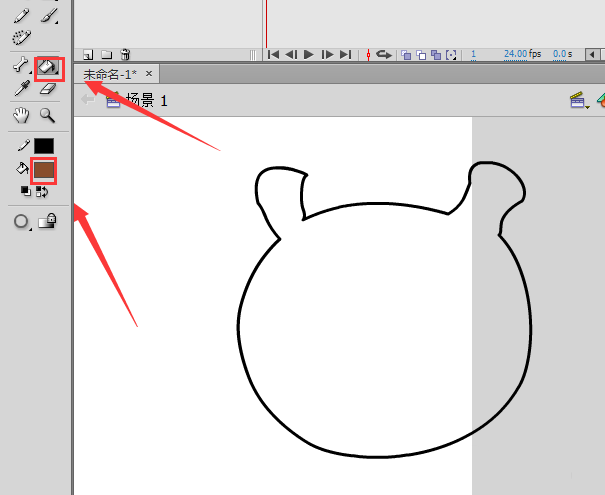
Task: Click the fill color bucket icon
Action: pyautogui.click(x=22, y=168)
